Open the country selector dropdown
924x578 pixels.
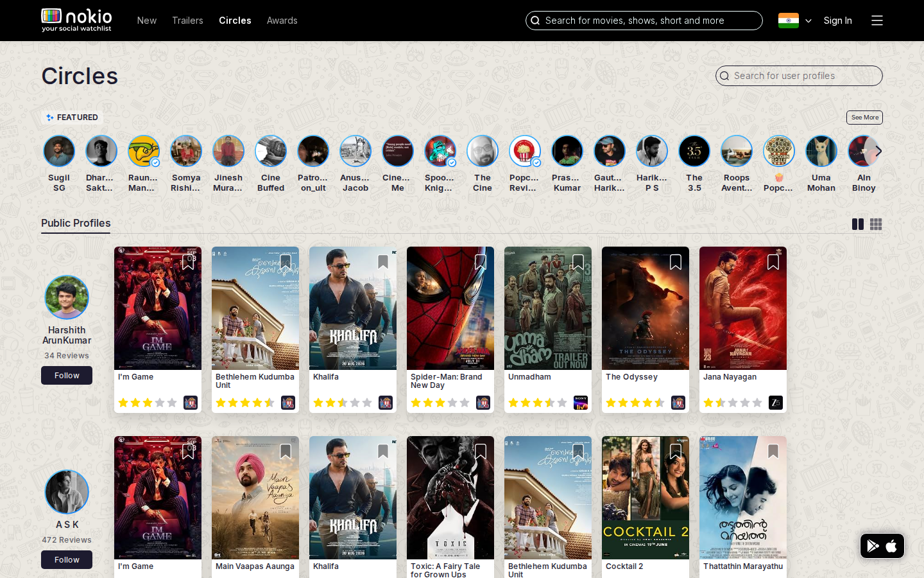[x=808, y=21]
